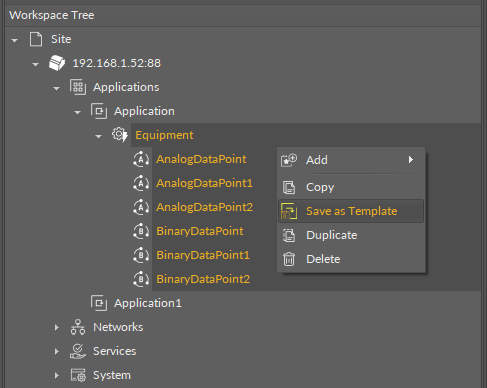The image size is (487, 388).
Task: Choose Delete from the context menu
Action: (351, 259)
